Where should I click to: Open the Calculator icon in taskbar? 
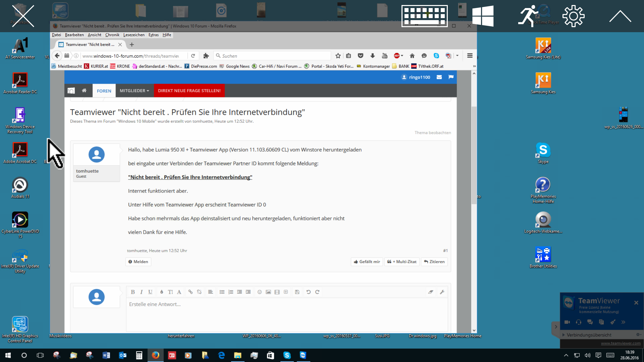(x=139, y=355)
